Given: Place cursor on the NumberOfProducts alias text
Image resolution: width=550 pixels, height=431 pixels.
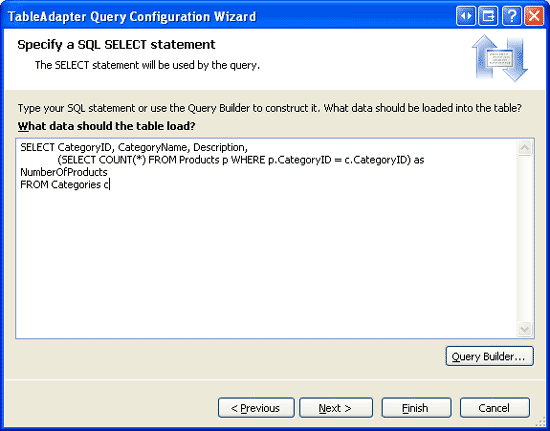Looking at the screenshot, I should 64,172.
